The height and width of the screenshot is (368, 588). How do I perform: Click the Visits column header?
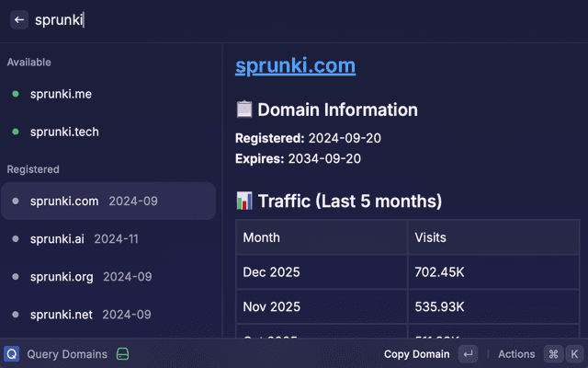coord(430,237)
